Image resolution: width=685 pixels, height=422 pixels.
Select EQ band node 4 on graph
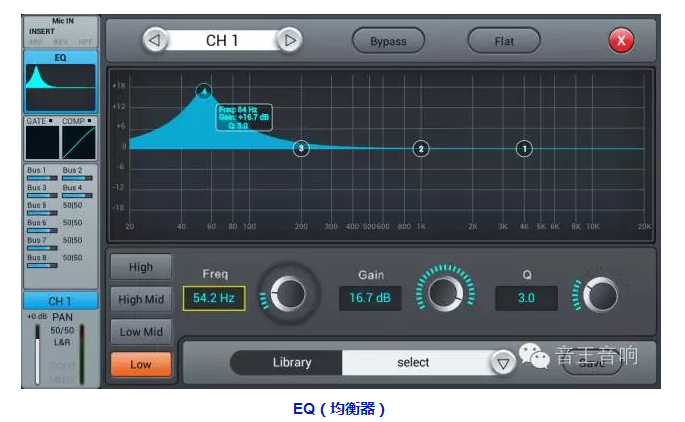(x=203, y=91)
